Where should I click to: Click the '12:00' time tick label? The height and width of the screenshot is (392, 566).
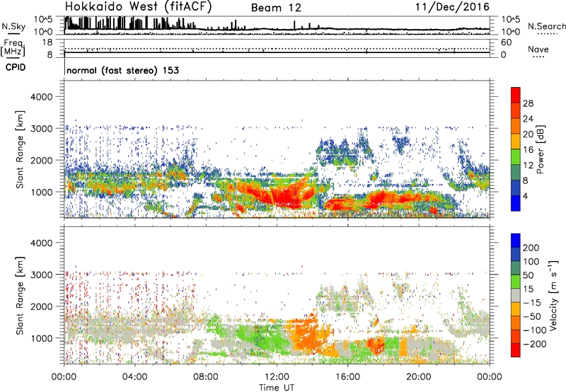(277, 377)
